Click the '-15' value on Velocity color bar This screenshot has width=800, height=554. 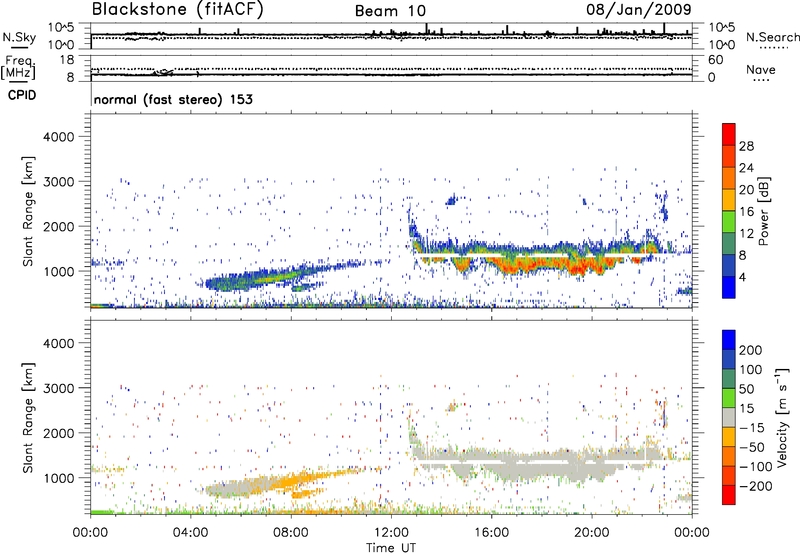(x=753, y=428)
